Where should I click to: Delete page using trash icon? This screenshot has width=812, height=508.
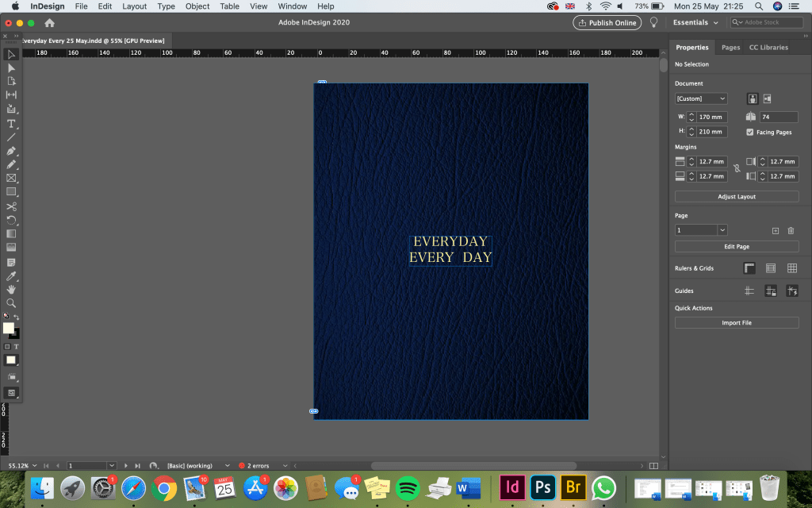click(x=791, y=230)
